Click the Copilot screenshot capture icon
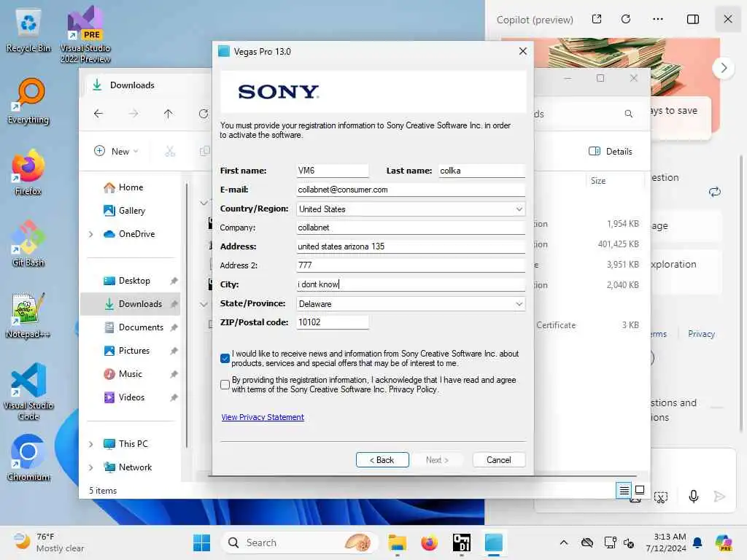 click(x=661, y=497)
